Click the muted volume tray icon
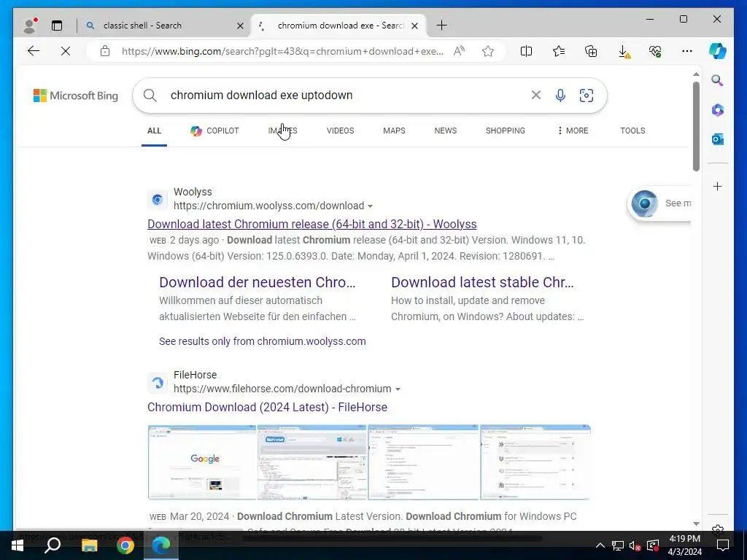The image size is (747, 560). pos(635,545)
